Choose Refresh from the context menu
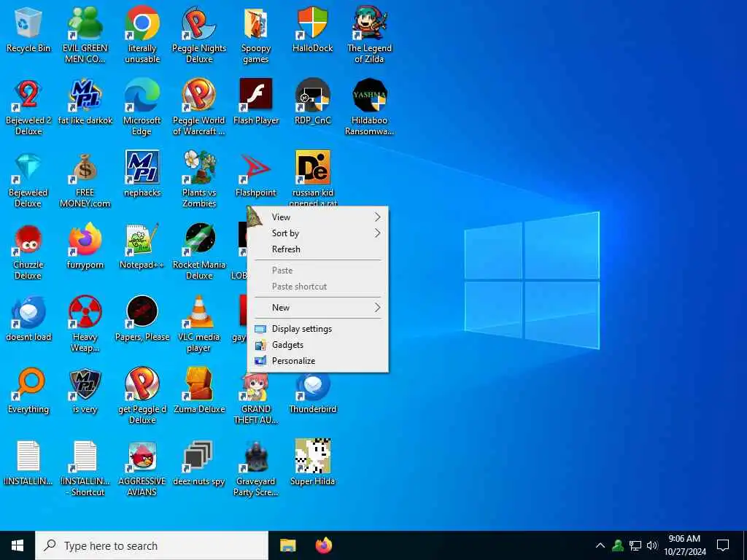747x560 pixels. point(318,249)
